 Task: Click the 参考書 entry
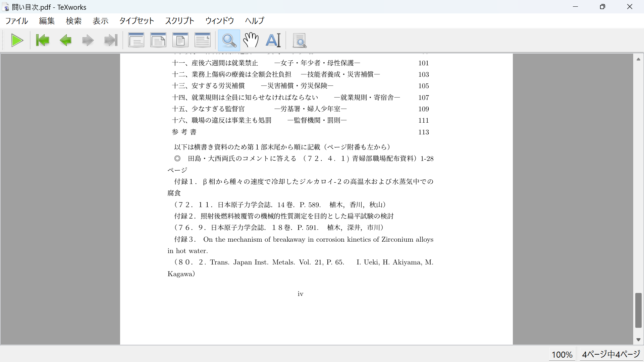coord(184,132)
